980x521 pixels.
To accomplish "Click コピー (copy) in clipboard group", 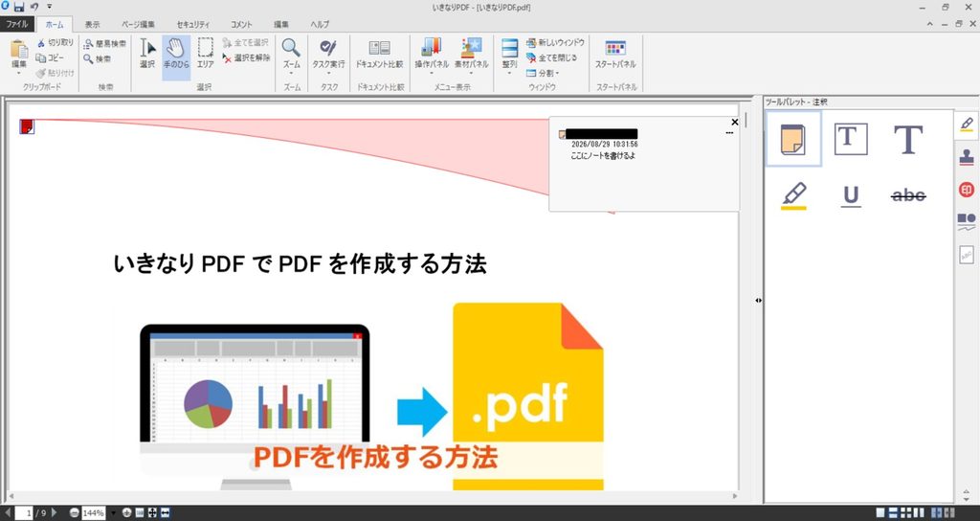I will pos(50,57).
